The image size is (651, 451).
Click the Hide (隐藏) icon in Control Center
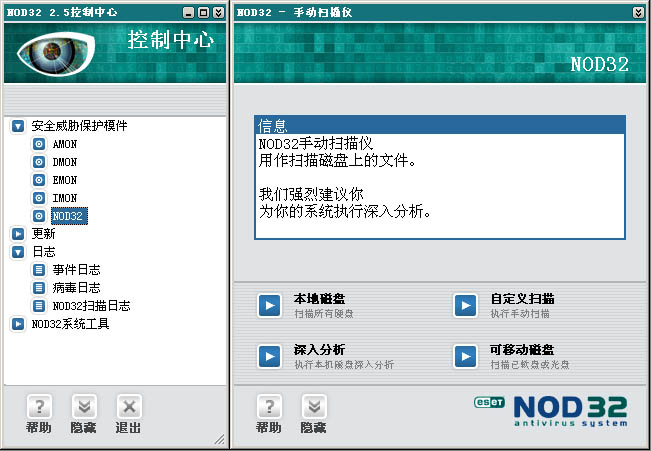click(84, 407)
